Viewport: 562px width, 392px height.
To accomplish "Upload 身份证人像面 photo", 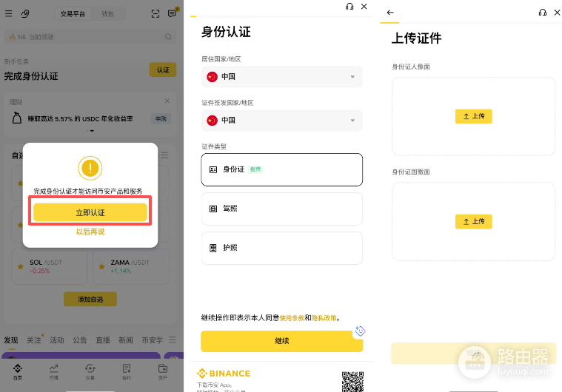I will [473, 116].
